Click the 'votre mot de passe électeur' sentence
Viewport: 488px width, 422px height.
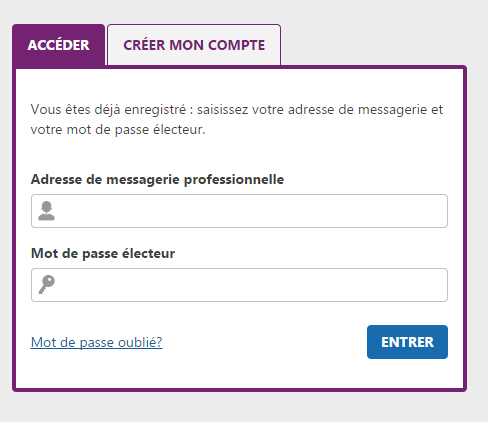[x=118, y=130]
